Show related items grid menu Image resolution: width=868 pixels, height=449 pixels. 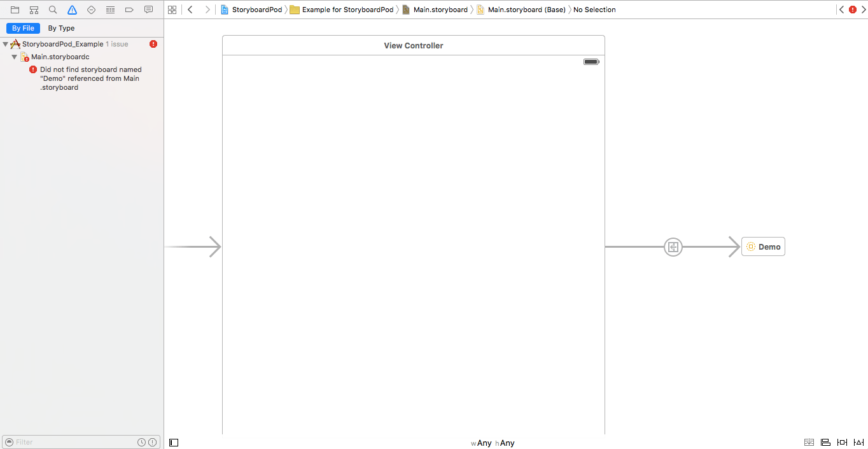click(172, 10)
